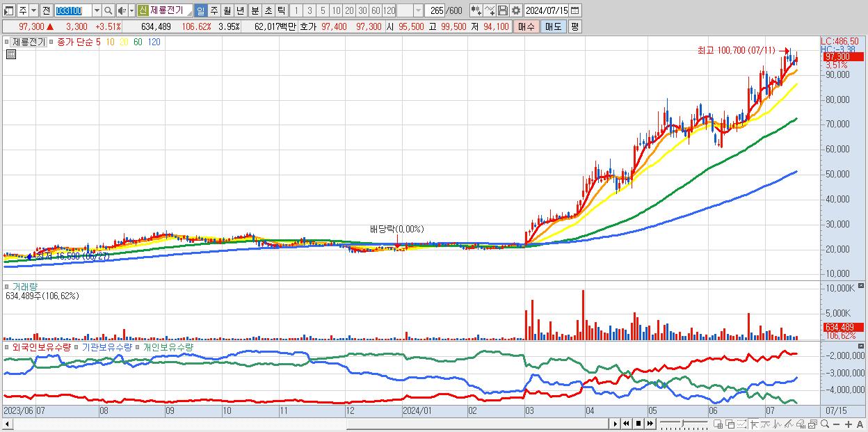This screenshot has height=432, width=868.
Task: Toggle the side panel icon in the top toolbar
Action: tap(9, 10)
